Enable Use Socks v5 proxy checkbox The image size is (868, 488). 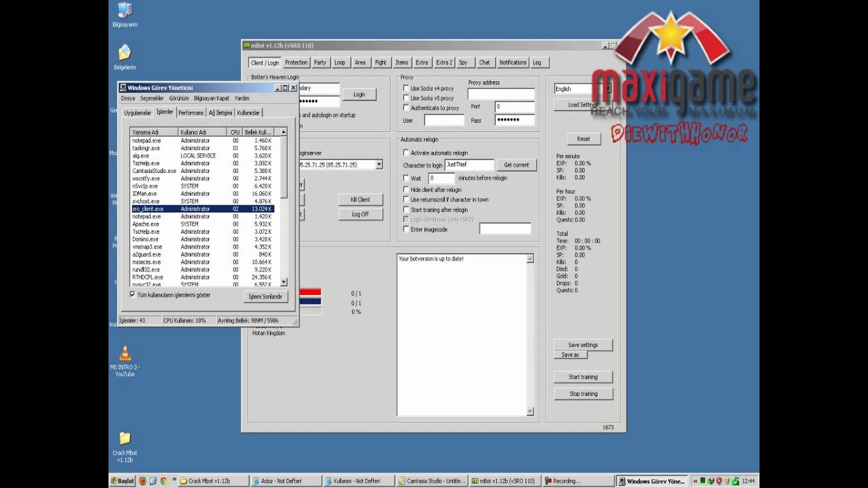click(x=406, y=98)
